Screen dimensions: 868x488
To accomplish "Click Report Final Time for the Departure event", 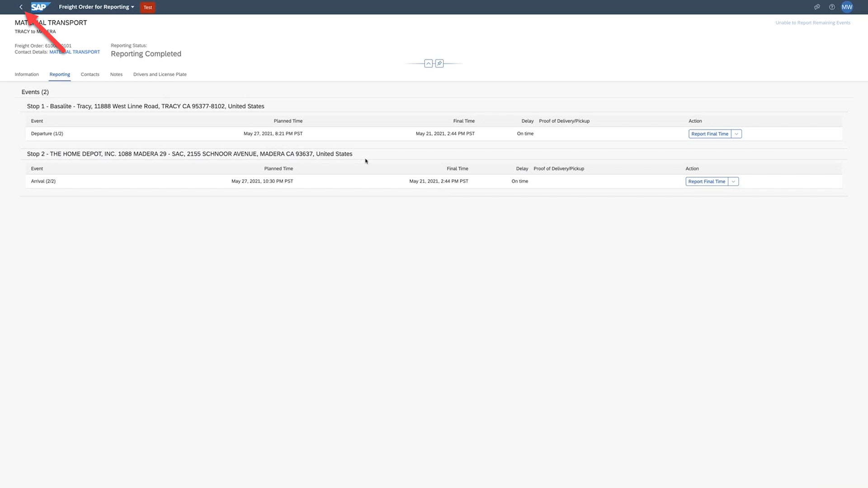I will 710,134.
